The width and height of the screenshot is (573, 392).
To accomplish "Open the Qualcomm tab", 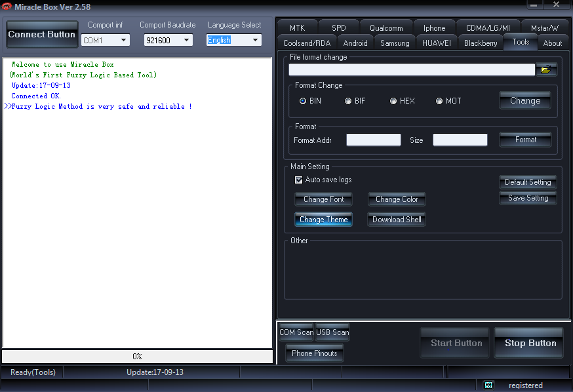I will [386, 28].
